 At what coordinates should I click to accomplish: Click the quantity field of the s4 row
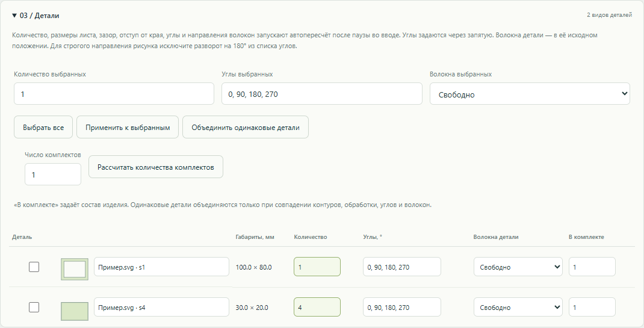pyautogui.click(x=317, y=307)
